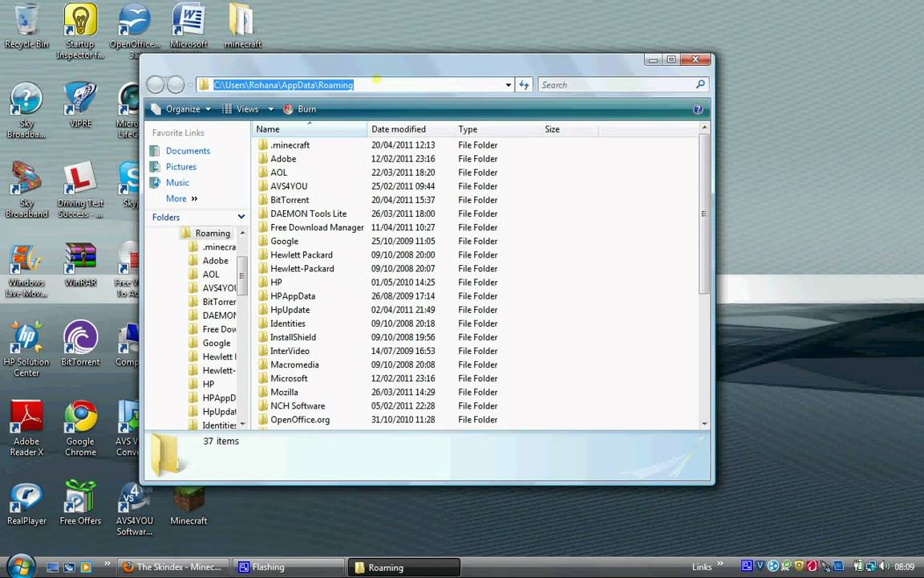Click the Burn toolbar button
Viewport: 924px width, 578px height.
coord(300,109)
